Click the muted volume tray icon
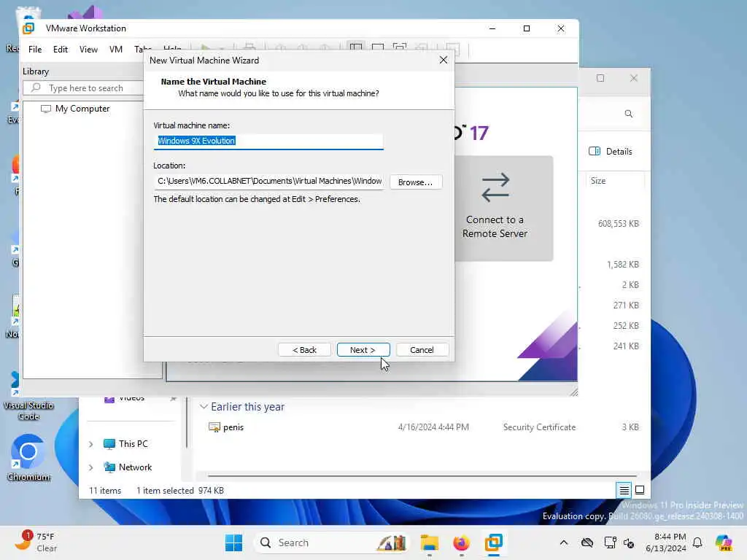This screenshot has height=560, width=747. (x=629, y=542)
